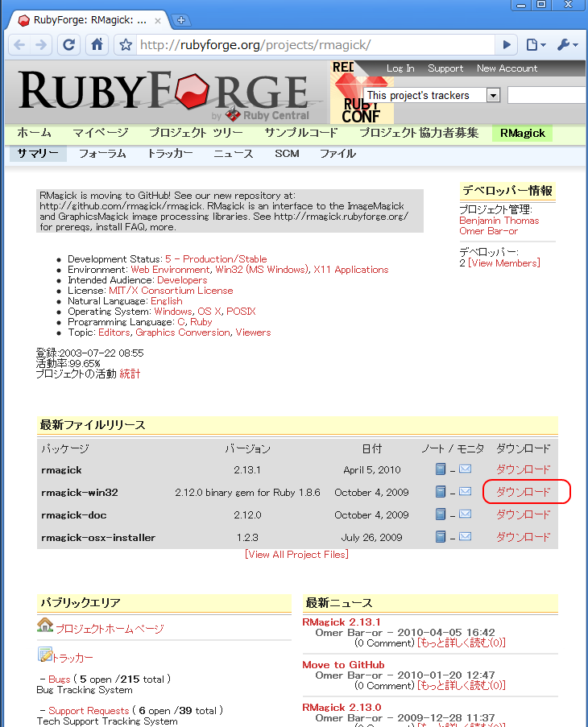Open the プロジェクト協力者募集 menu item

coord(419,133)
